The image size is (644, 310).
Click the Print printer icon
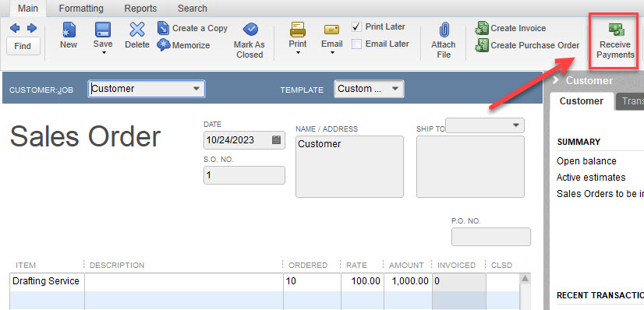point(298,30)
